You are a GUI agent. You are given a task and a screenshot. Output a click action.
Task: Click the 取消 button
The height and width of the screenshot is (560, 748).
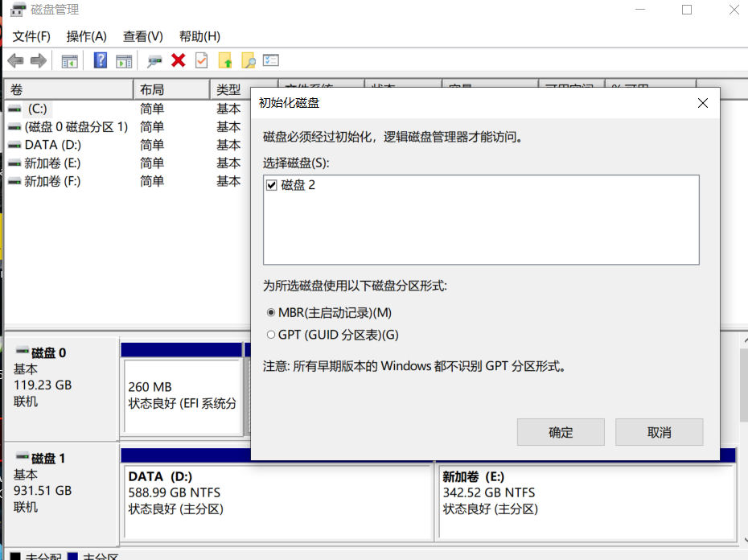tap(659, 432)
